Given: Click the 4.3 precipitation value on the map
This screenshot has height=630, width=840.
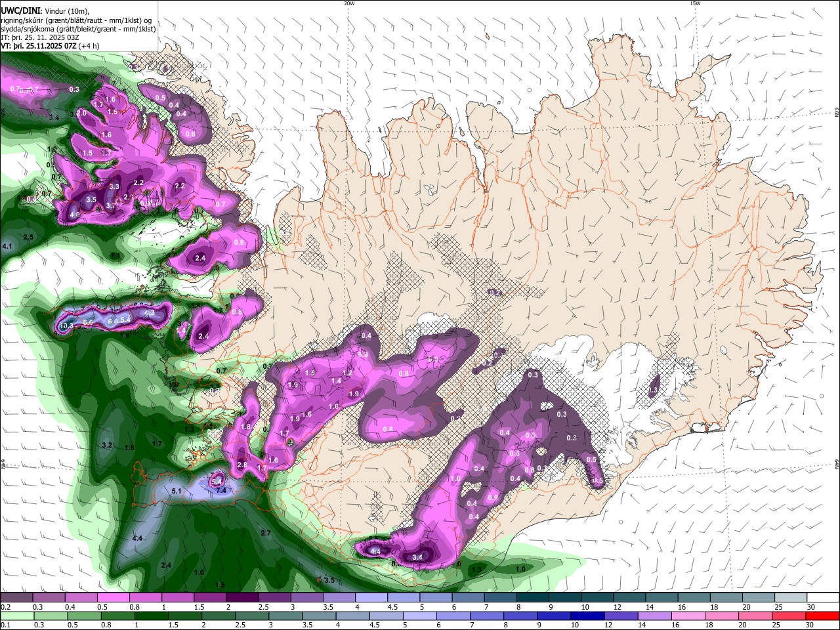Looking at the screenshot, I should (x=149, y=313).
